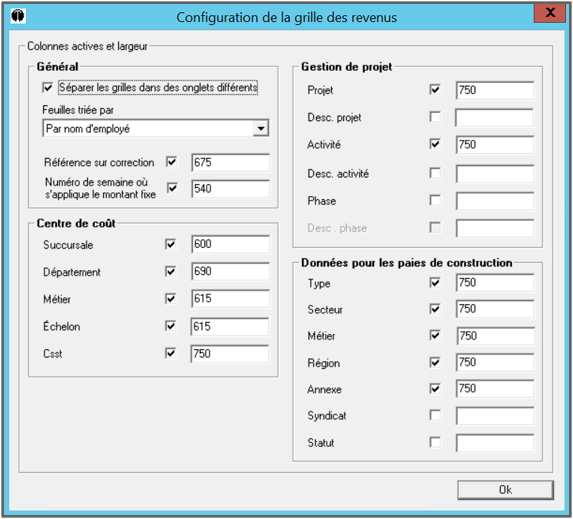Enable the Syndicat column checkbox
The width and height of the screenshot is (573, 519).
pyautogui.click(x=435, y=415)
